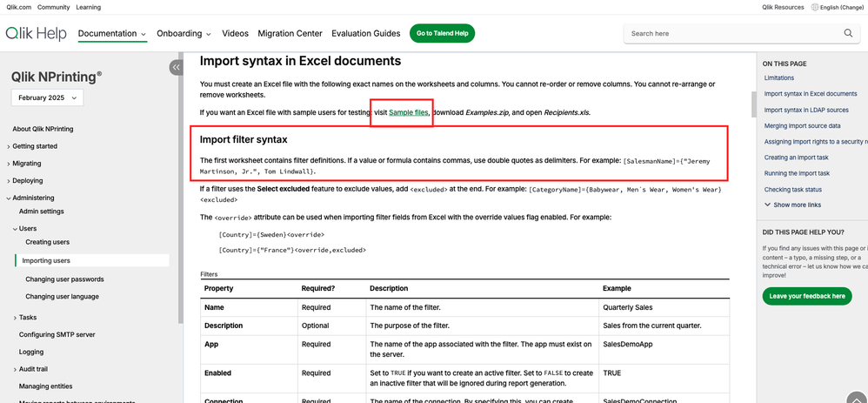The width and height of the screenshot is (868, 403).
Task: Click the page vertical scrollbar thumb
Action: (753, 104)
